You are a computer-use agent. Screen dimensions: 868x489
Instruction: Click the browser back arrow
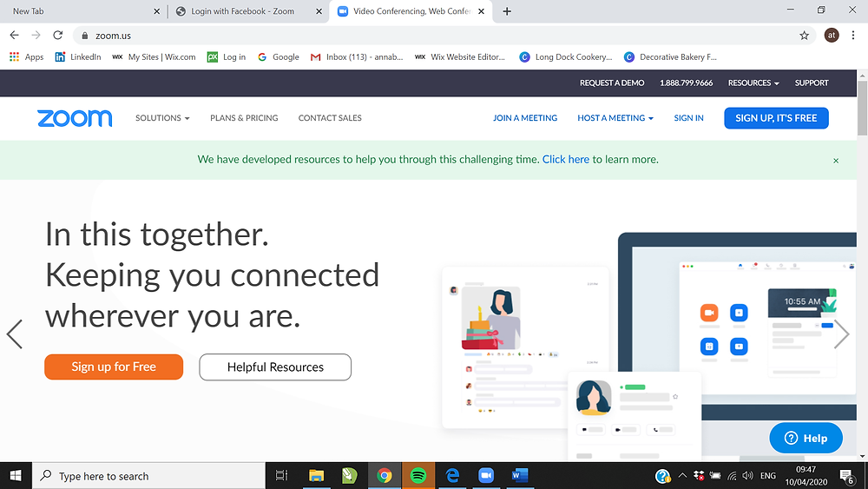click(x=15, y=36)
